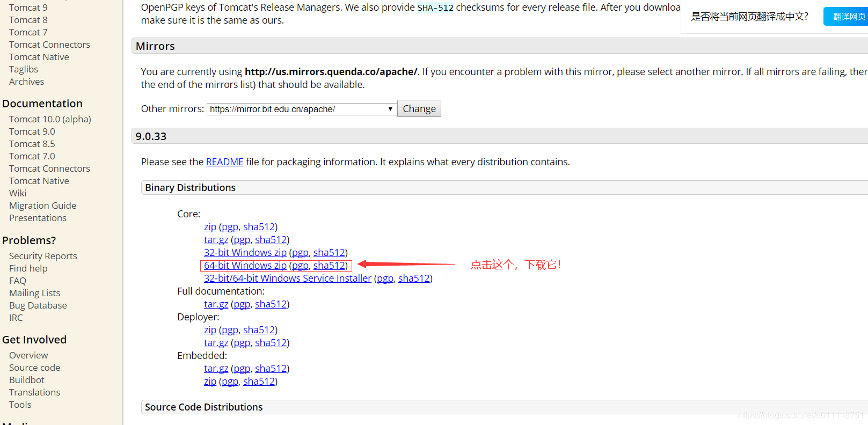This screenshot has width=868, height=425.
Task: Download the Core tar.gz distribution
Action: tap(216, 240)
